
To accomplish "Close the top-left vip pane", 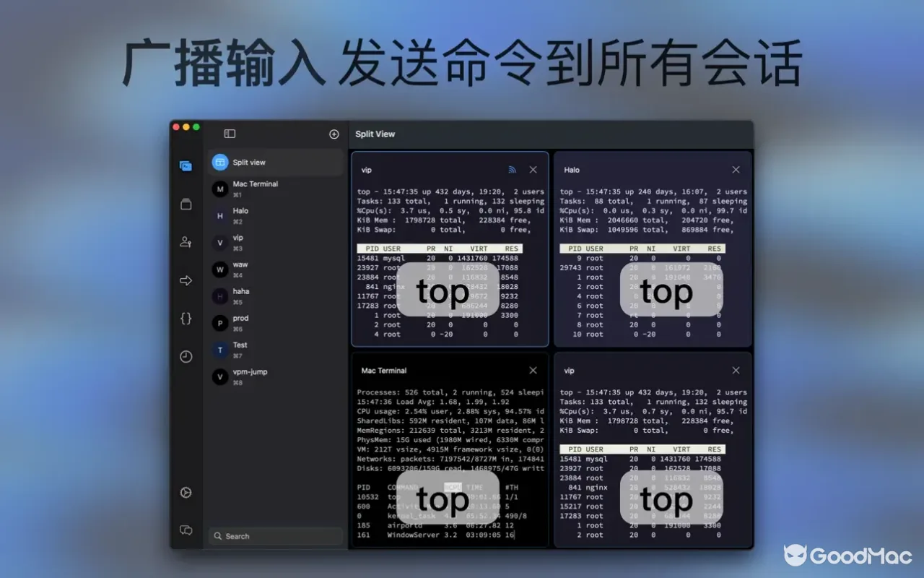I will [533, 170].
